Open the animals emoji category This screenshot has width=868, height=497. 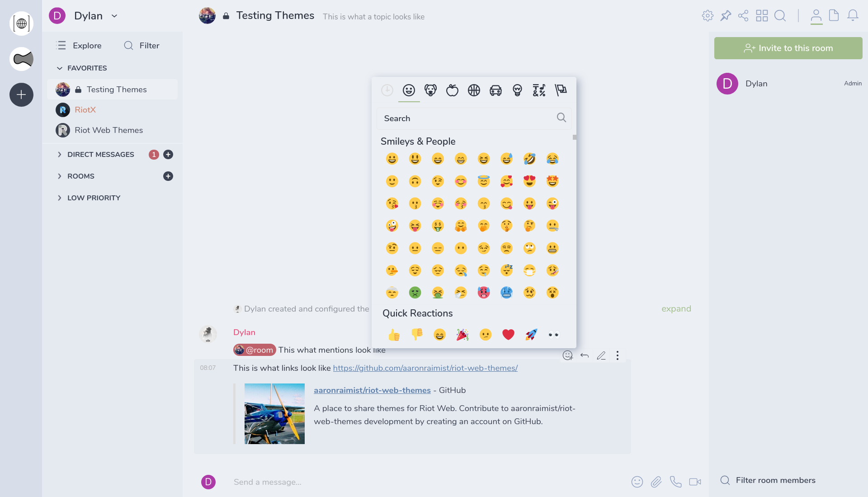(430, 90)
